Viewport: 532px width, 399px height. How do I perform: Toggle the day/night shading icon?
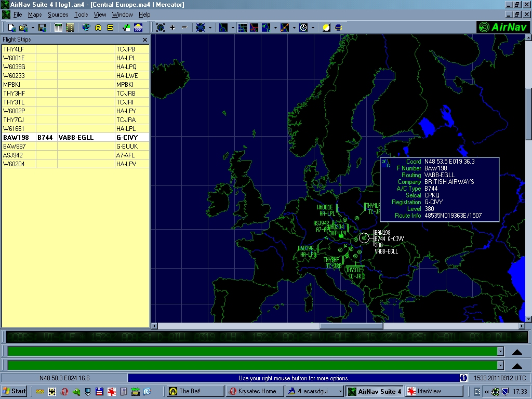tap(326, 28)
